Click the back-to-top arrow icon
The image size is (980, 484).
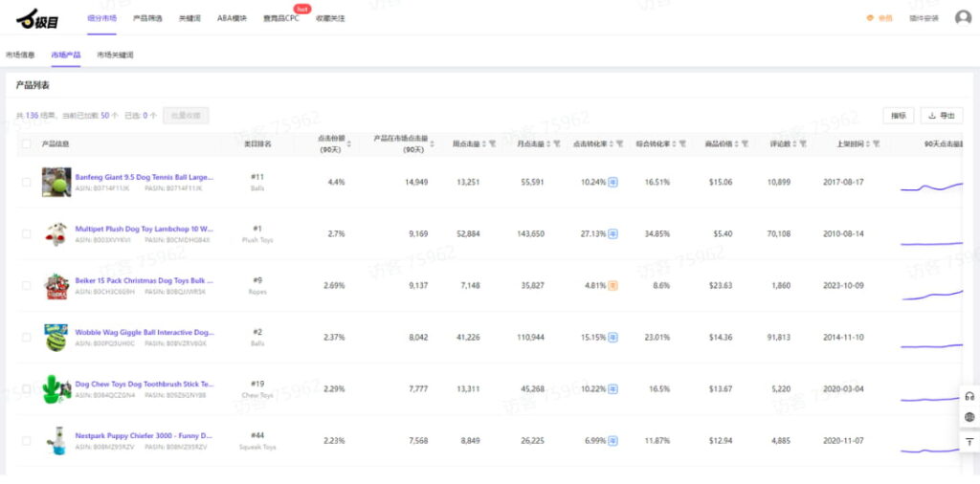[x=969, y=441]
